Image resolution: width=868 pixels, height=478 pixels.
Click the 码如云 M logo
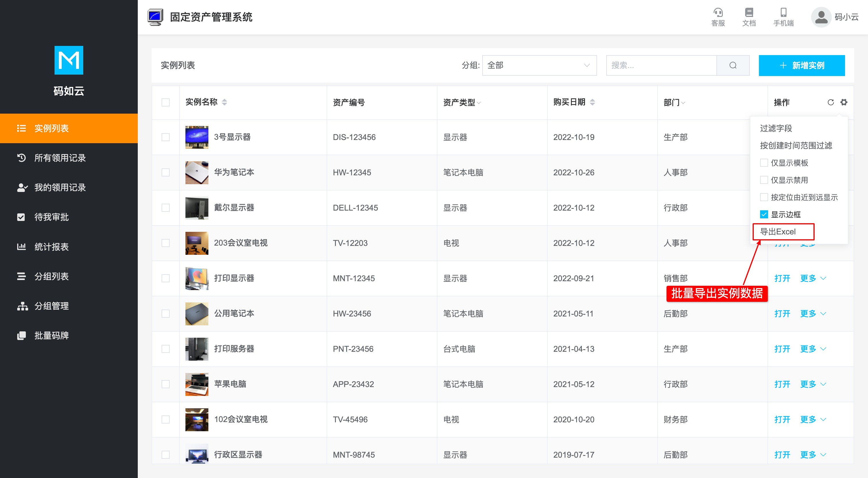point(69,60)
